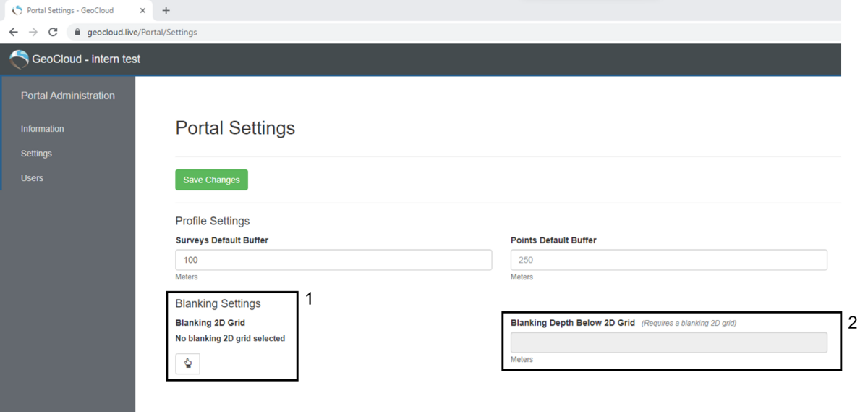The width and height of the screenshot is (868, 412).
Task: Reload the page with refresh icon
Action: pyautogui.click(x=53, y=32)
